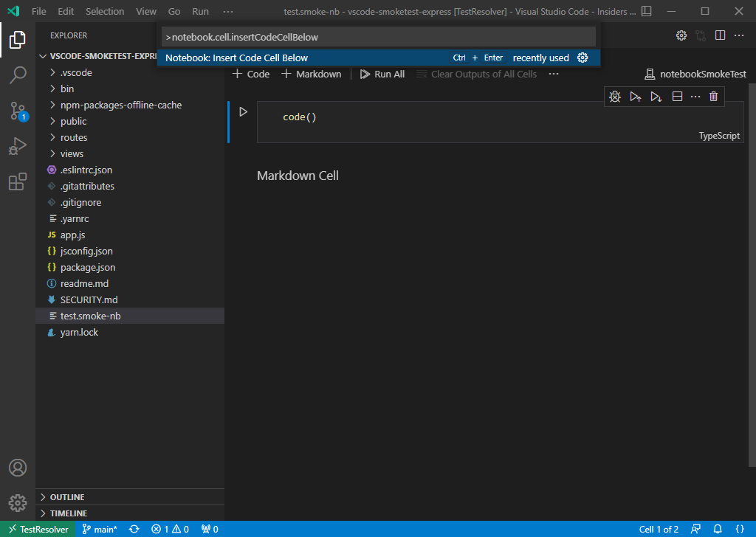
Task: Expand the views folder
Action: pos(130,153)
